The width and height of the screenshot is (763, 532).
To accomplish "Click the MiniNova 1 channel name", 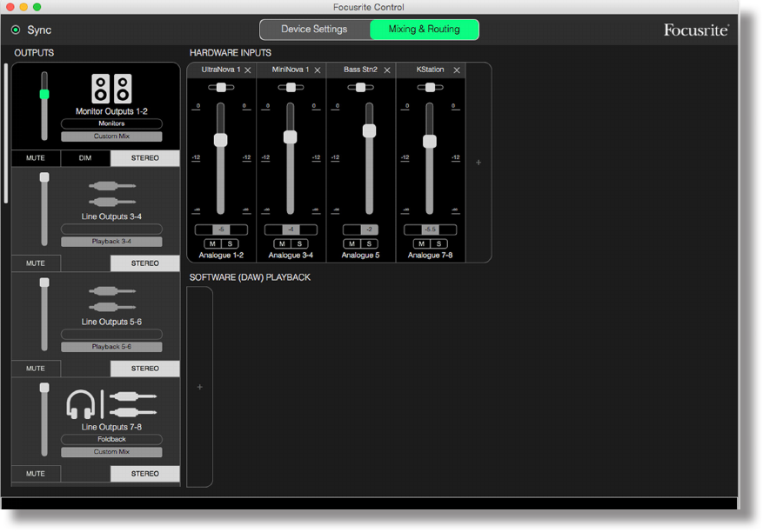I will 291,70.
